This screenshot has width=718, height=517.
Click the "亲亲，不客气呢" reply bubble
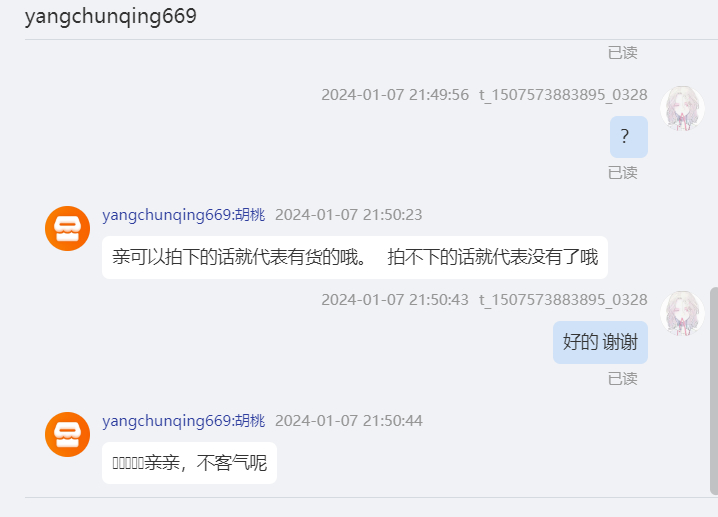189,463
